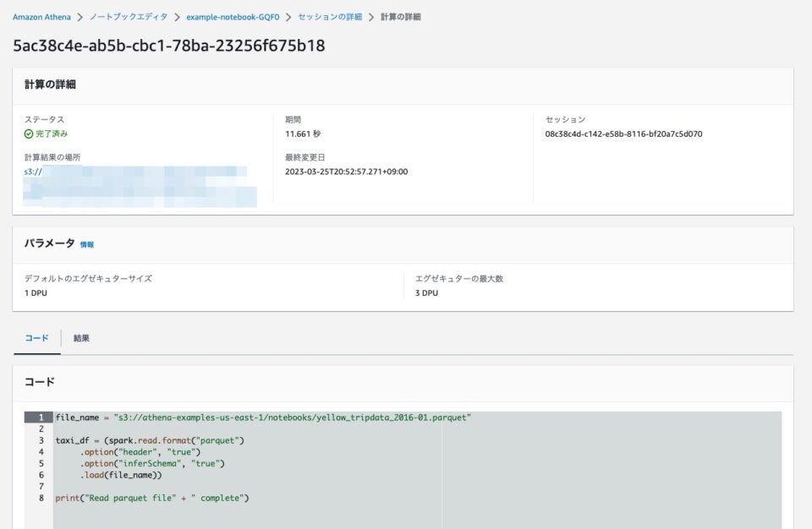Screen dimensions: 812x529
Task: Click the エグゼキュターの最大数 label
Action: click(x=458, y=279)
